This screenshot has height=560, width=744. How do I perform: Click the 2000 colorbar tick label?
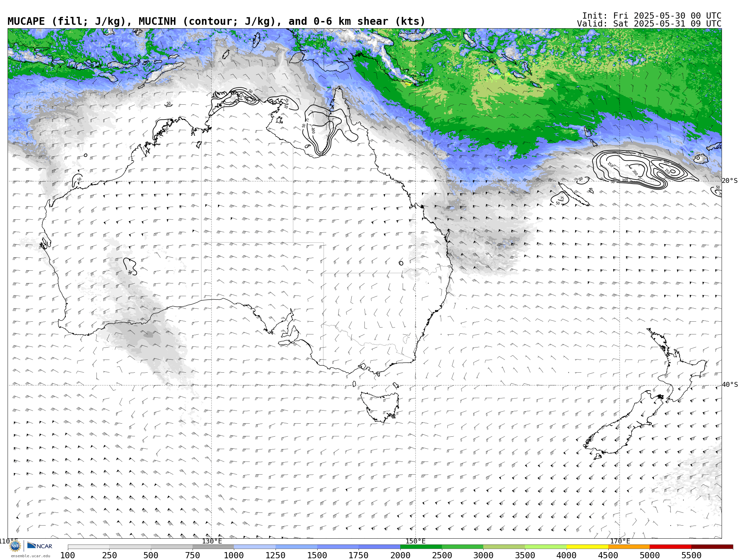(400, 555)
